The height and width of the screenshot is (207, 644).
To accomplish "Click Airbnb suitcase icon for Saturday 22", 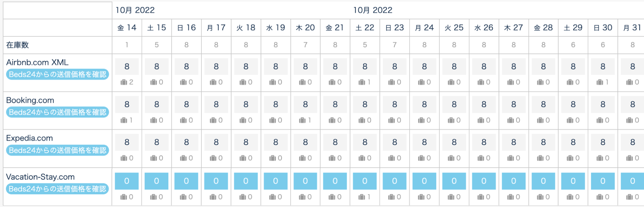I will 362,82.
